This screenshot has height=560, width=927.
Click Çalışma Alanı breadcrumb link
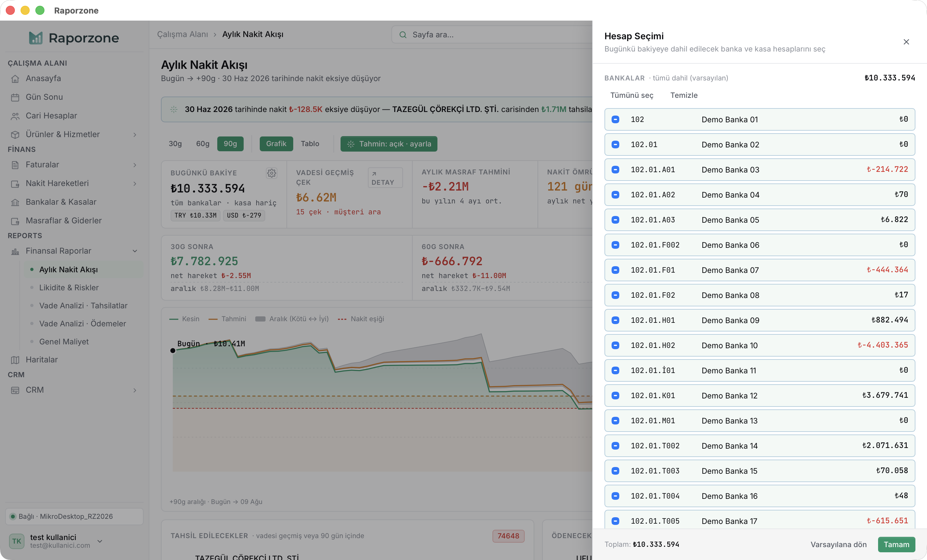pos(183,35)
